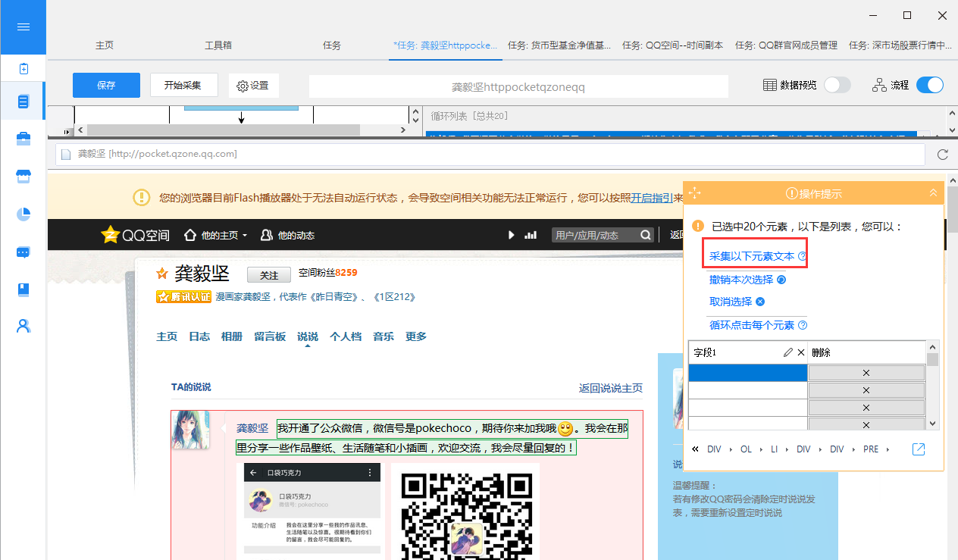Click the right arrow on the flowchart horizontal scrollbar
Screen dimensions: 958x560
402,131
